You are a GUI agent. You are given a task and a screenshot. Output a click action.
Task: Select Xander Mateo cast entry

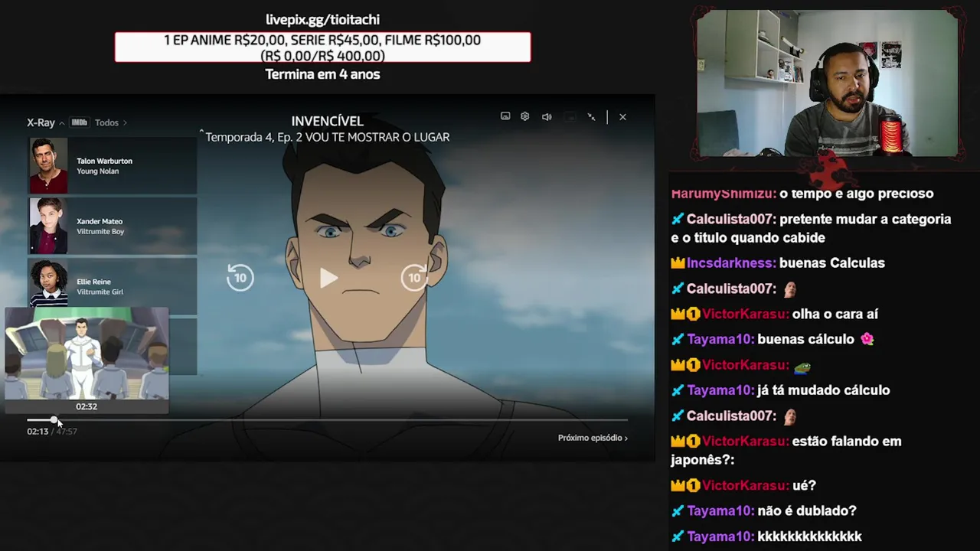tap(113, 226)
